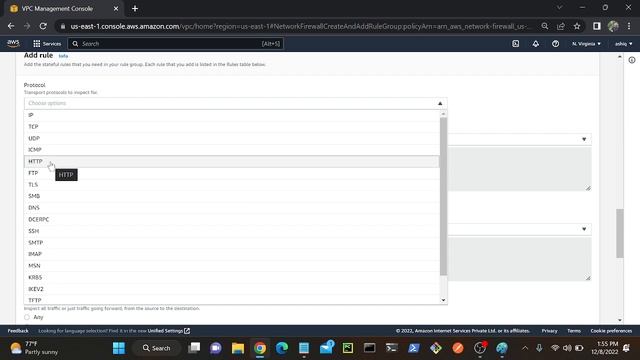Viewport: 640px width, 360px height.
Task: Bookmark this page with the star icon
Action: (577, 26)
